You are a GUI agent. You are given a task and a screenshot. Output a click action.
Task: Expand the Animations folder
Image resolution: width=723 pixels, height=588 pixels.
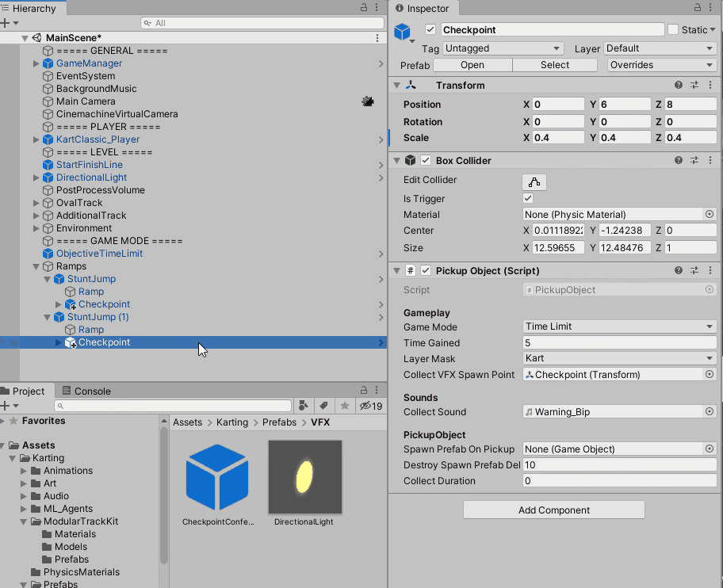[x=24, y=471]
